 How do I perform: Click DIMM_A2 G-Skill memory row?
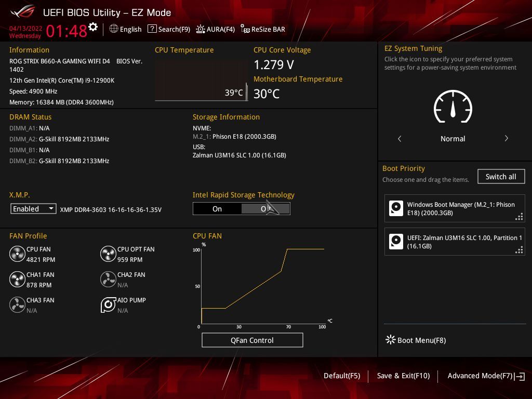pos(59,139)
